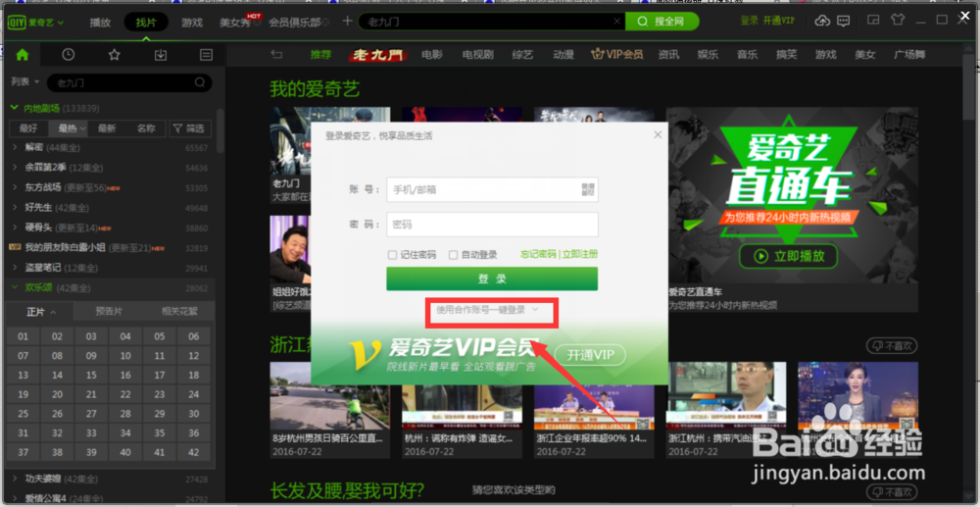This screenshot has height=507, width=980.
Task: Click QR code icon in account field
Action: pyautogui.click(x=587, y=189)
